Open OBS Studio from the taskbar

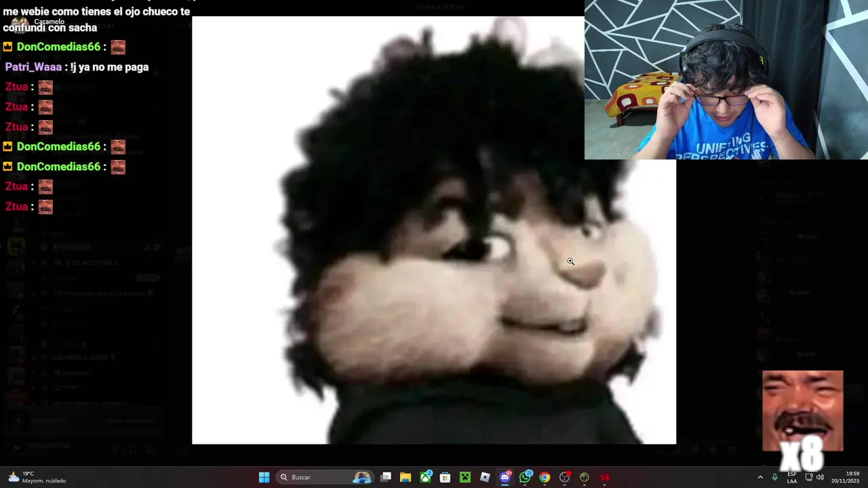564,477
